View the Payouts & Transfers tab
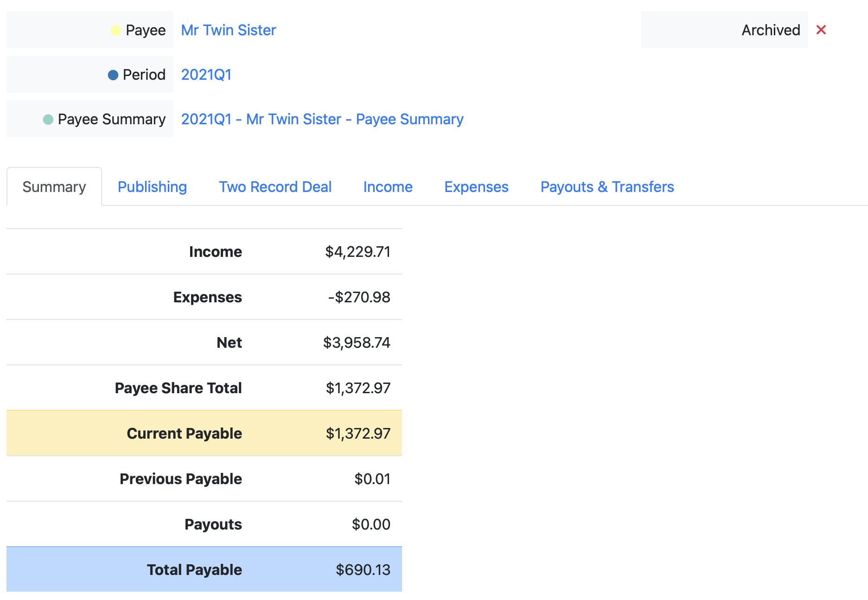Image resolution: width=868 pixels, height=600 pixels. [607, 187]
